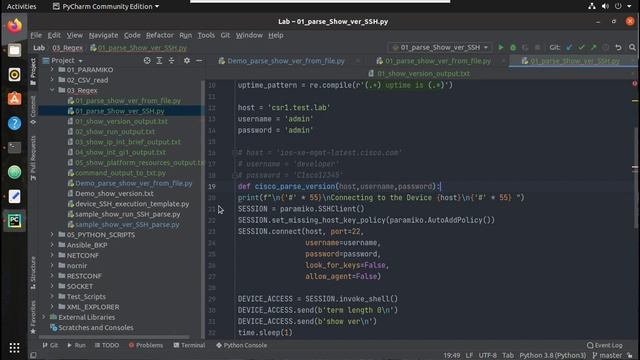Open the Structure side tool window
The image size is (640, 360).
point(33,273)
